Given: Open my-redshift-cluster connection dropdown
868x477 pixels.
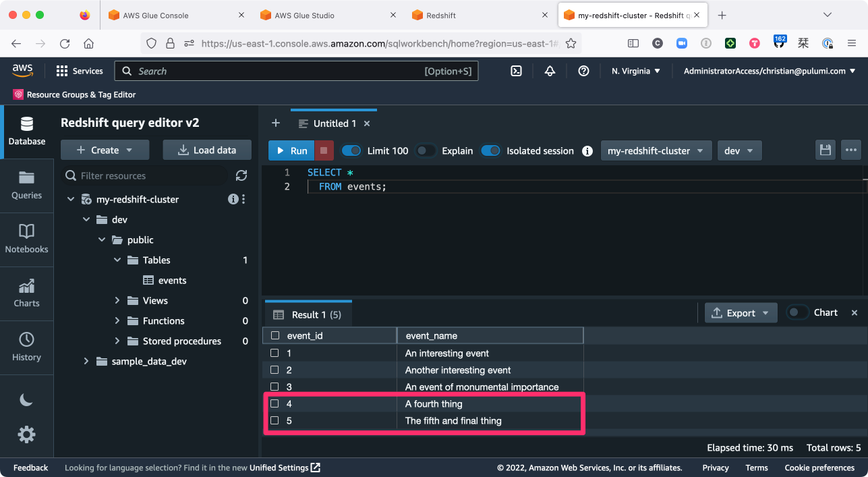Looking at the screenshot, I should [656, 150].
